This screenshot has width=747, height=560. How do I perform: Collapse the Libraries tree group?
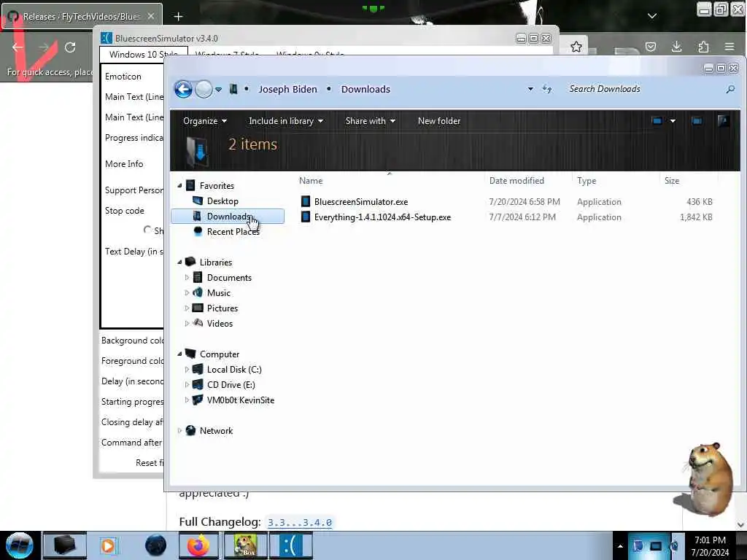pyautogui.click(x=179, y=262)
